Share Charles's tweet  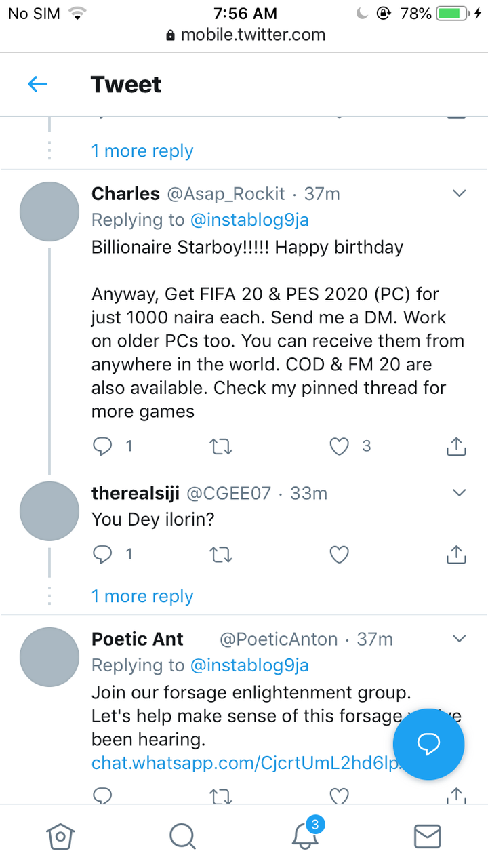click(457, 446)
